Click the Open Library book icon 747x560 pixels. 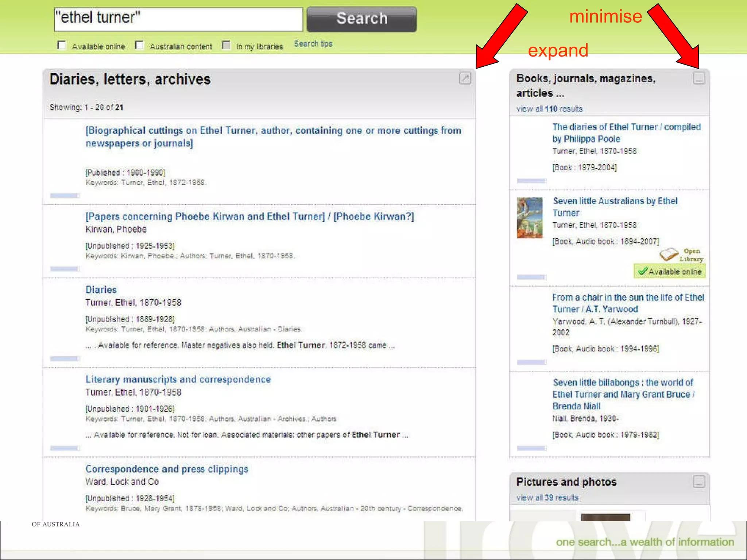[669, 254]
